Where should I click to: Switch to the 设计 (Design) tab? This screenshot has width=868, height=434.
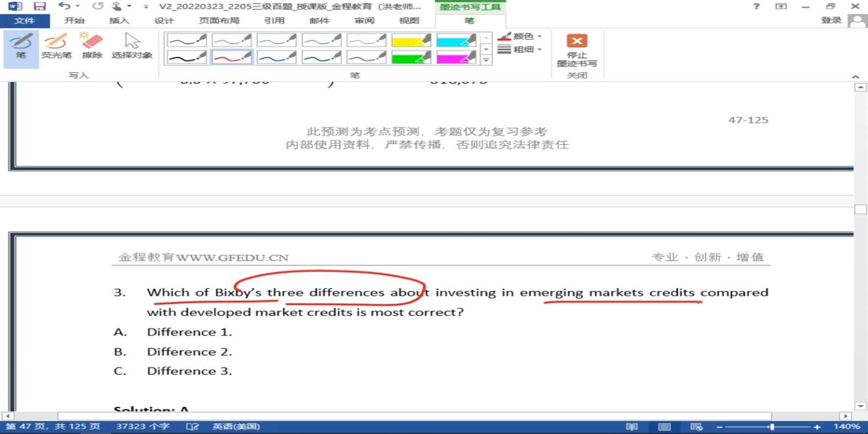tap(164, 21)
